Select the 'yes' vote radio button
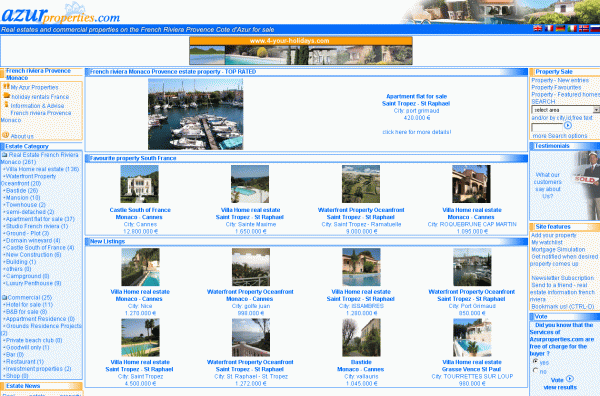 536,362
